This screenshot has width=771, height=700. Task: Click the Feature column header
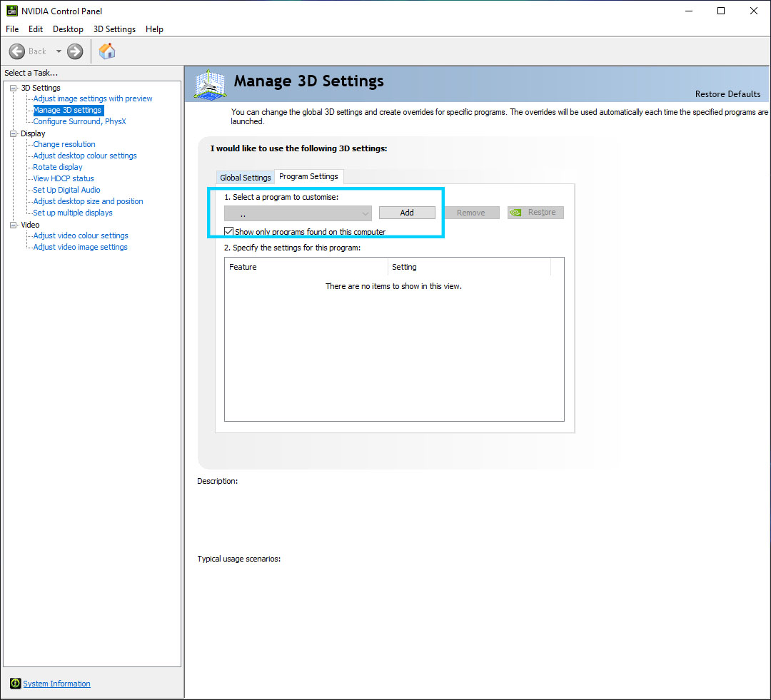point(306,267)
